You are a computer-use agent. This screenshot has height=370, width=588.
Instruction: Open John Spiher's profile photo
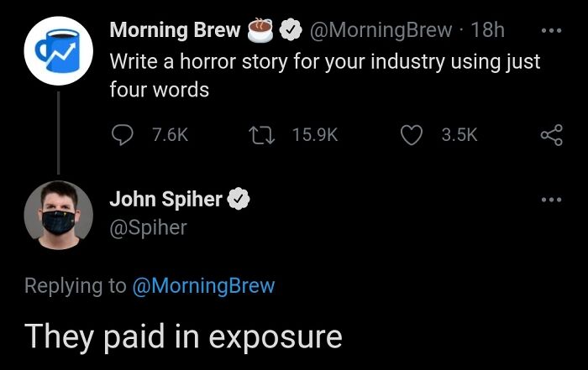[58, 213]
